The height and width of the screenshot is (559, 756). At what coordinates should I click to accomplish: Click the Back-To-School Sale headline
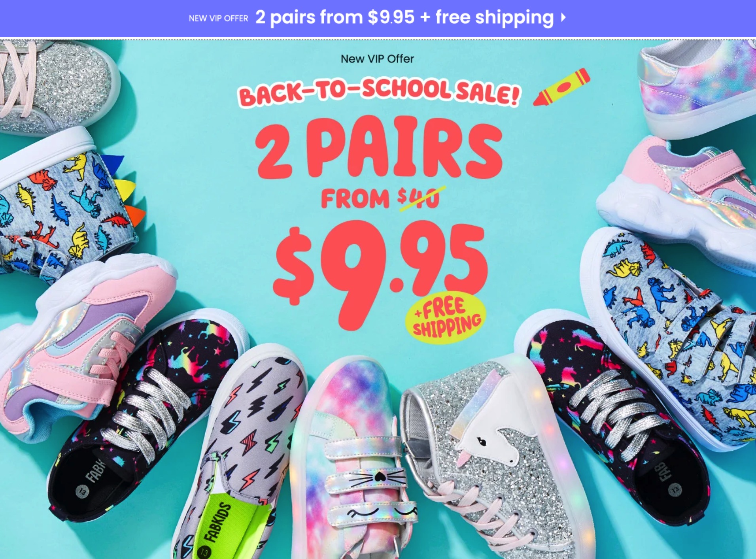tap(379, 93)
